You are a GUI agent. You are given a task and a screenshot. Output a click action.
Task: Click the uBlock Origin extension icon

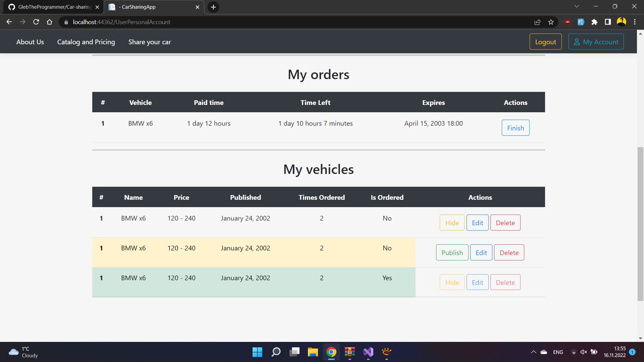click(x=568, y=22)
